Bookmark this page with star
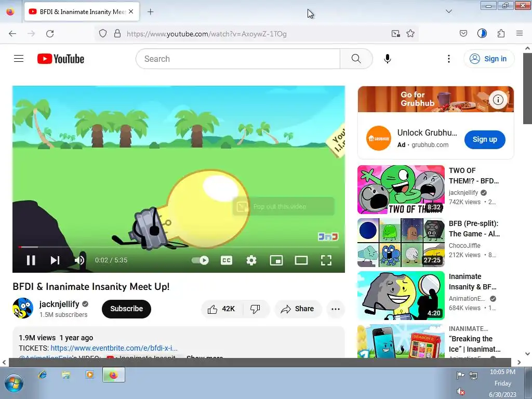This screenshot has height=399, width=532. 410,34
